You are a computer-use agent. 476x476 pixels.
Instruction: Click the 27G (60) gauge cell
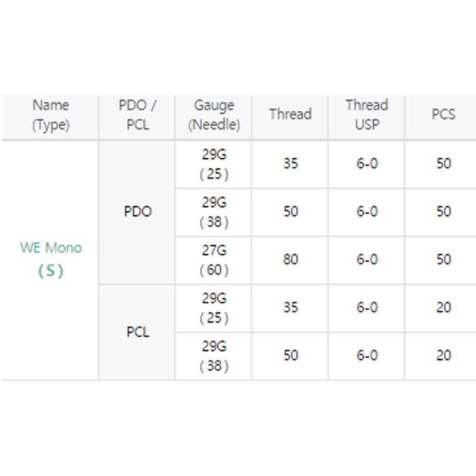point(214,260)
